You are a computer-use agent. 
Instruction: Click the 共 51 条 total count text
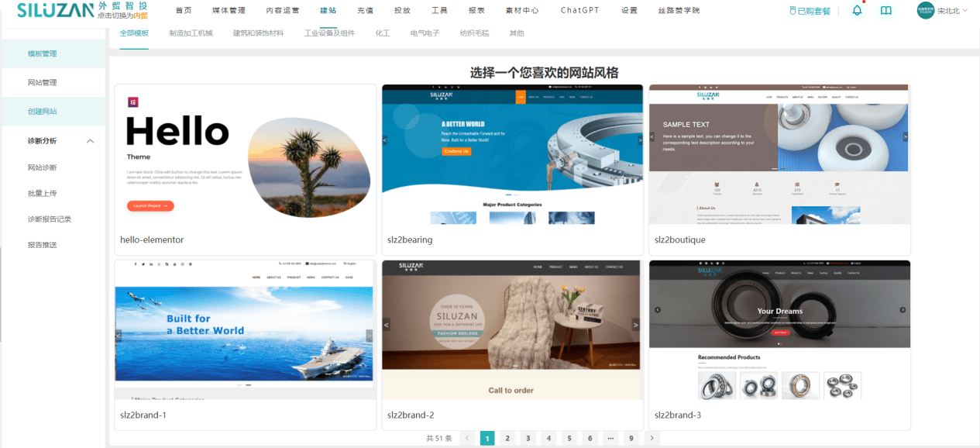tap(439, 438)
